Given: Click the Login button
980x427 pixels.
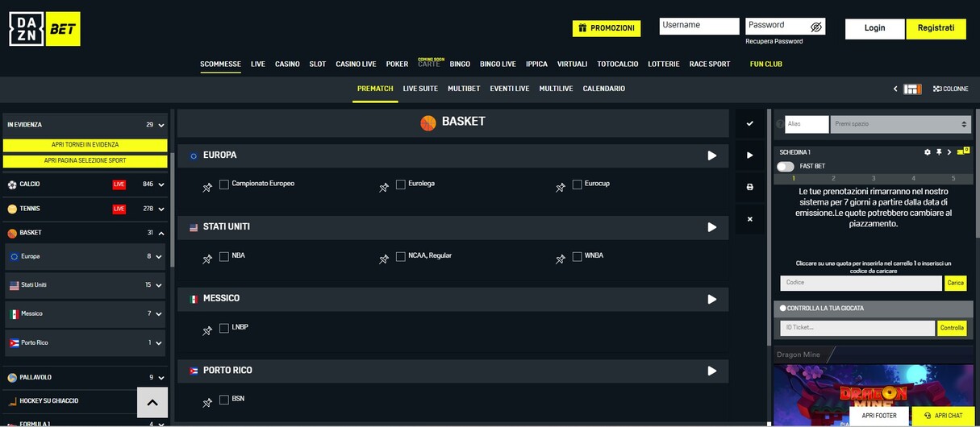Looking at the screenshot, I should (x=875, y=28).
